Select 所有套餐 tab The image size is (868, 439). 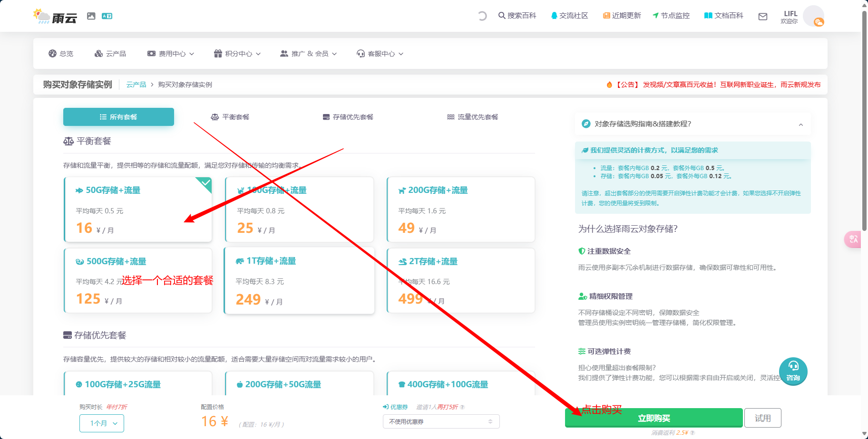tap(118, 117)
